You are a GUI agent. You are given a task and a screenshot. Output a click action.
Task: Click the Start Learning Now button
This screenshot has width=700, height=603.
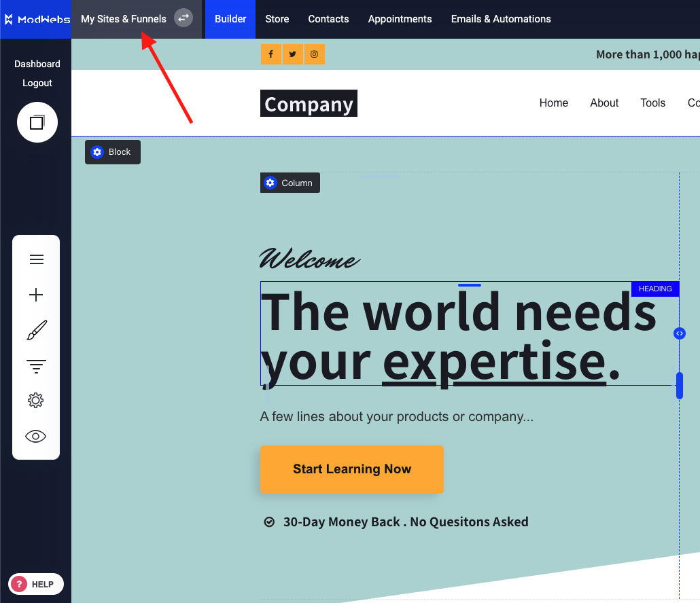pos(351,469)
